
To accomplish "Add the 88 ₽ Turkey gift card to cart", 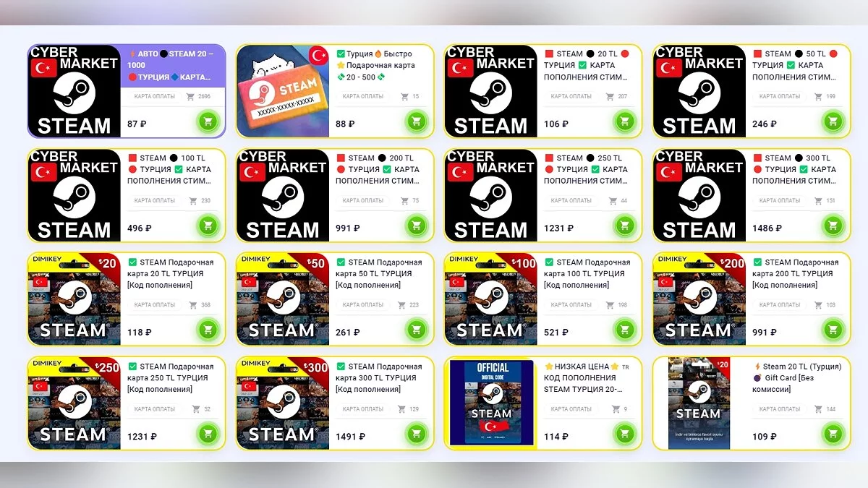I will pyautogui.click(x=417, y=121).
